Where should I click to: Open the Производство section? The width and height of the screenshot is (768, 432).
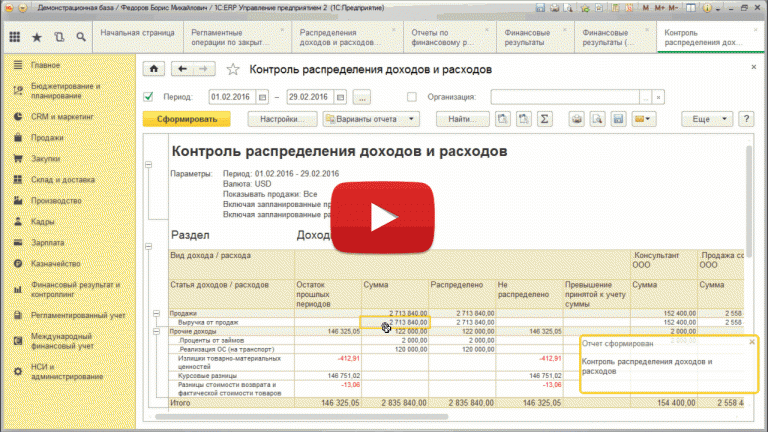(56, 201)
